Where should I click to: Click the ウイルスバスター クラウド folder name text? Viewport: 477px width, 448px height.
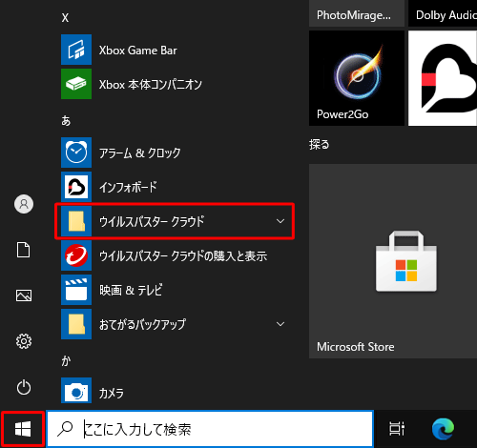(152, 221)
